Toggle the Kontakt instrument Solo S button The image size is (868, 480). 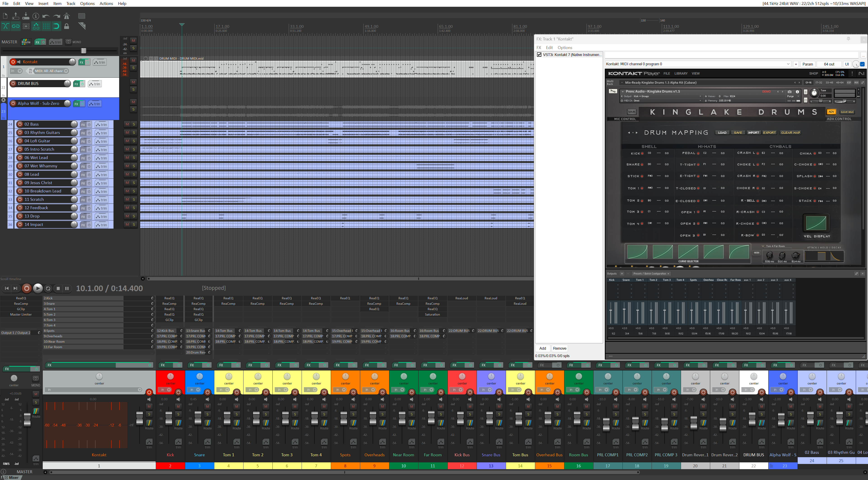pos(806,92)
